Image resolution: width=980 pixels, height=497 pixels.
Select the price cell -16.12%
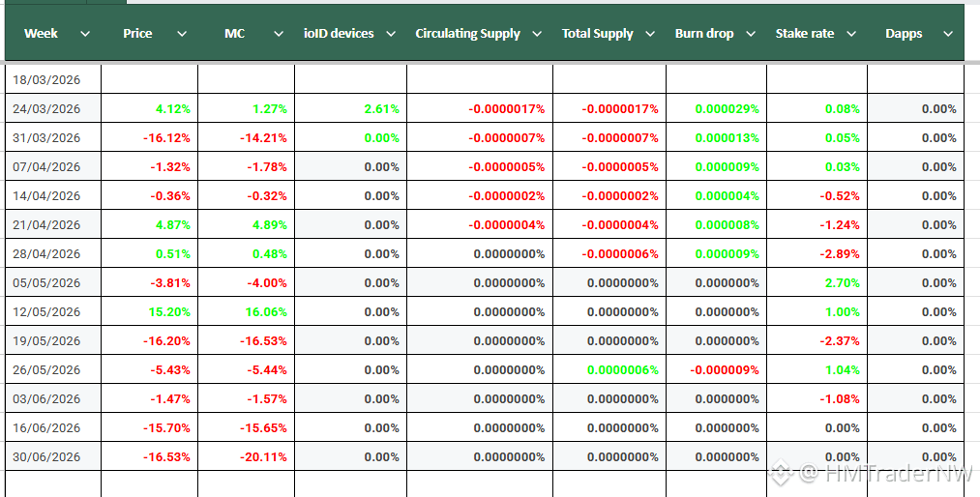click(x=149, y=137)
